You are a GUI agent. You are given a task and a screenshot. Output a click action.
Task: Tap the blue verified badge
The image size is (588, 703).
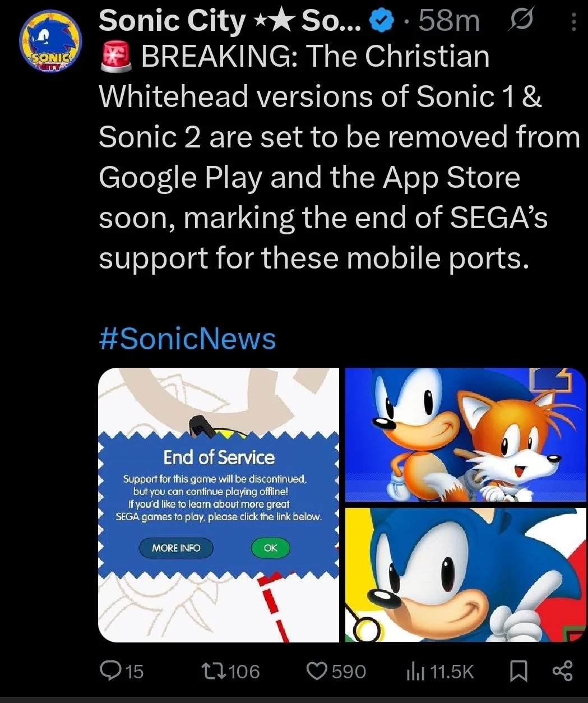pyautogui.click(x=383, y=21)
